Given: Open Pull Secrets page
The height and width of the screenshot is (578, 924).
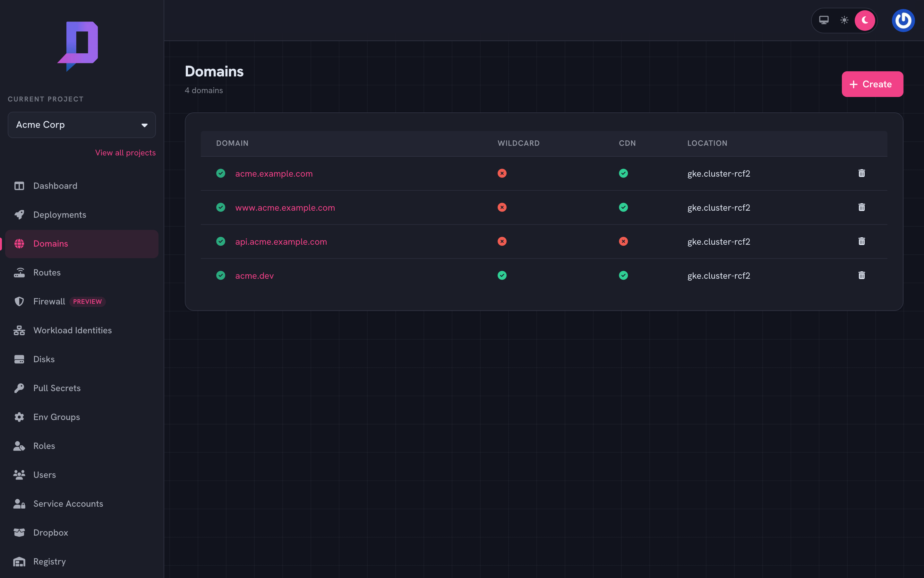Looking at the screenshot, I should (x=82, y=388).
